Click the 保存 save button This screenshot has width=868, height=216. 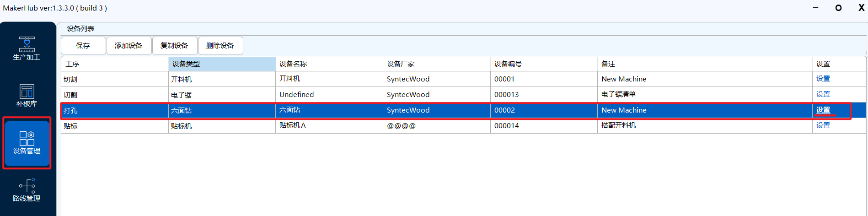point(83,46)
